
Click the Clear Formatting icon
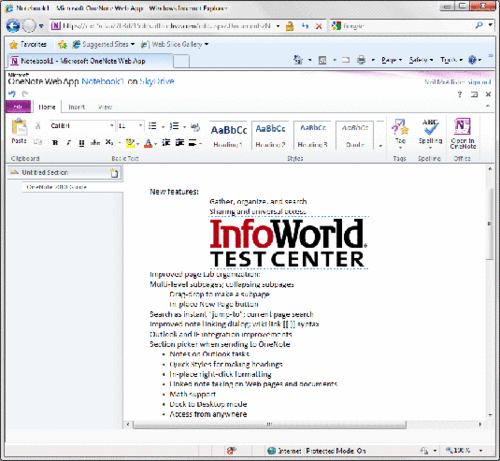(195, 126)
